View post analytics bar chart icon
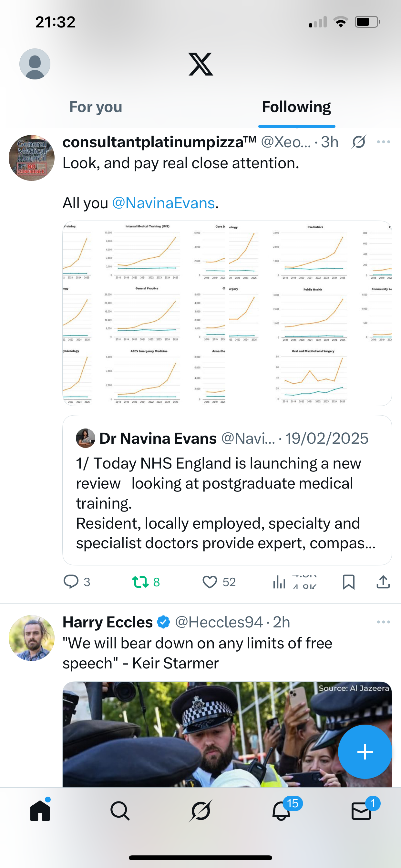 279,582
